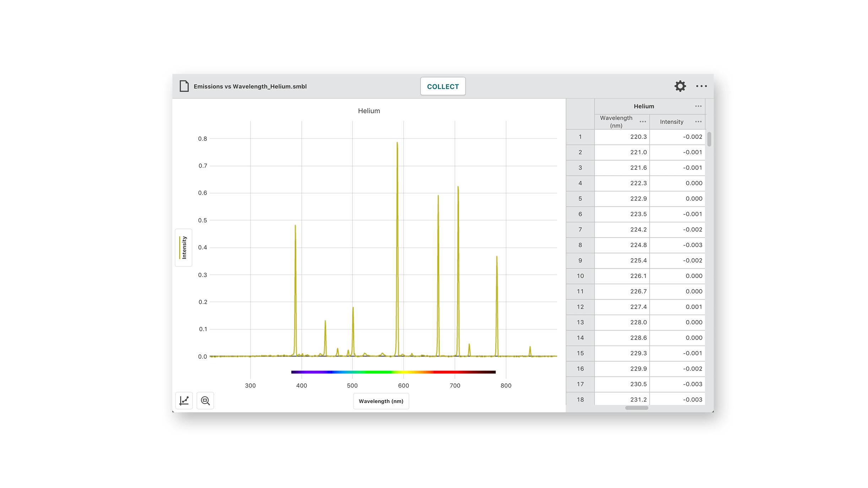Image resolution: width=868 pixels, height=488 pixels.
Task: Open the top-right more options menu
Action: point(701,86)
